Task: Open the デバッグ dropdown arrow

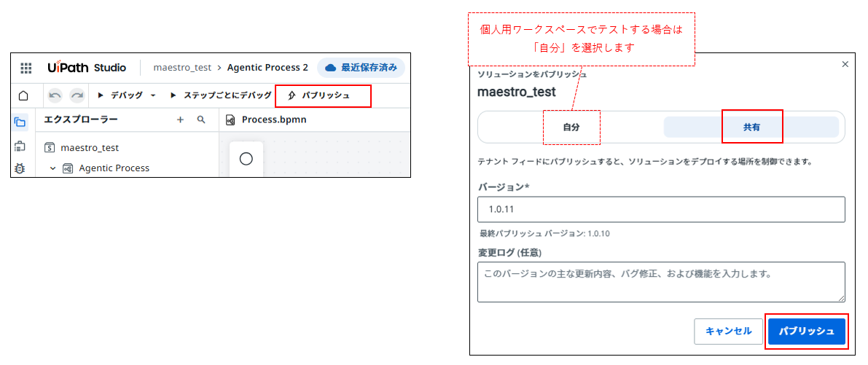Action: (x=153, y=95)
